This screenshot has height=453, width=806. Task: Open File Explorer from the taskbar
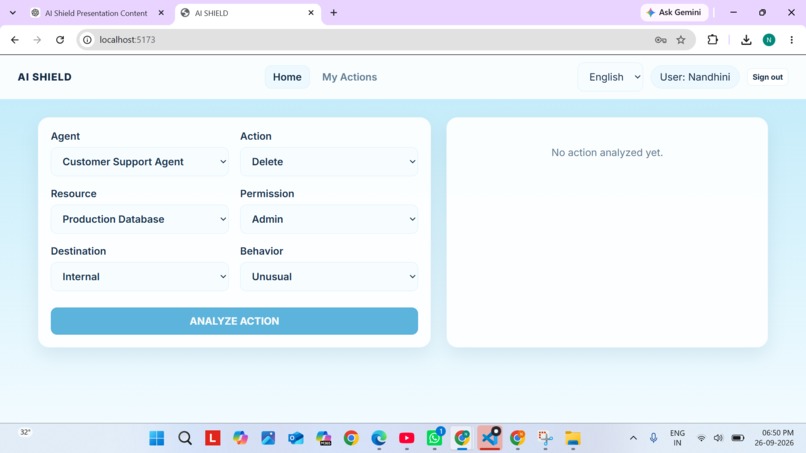click(573, 438)
